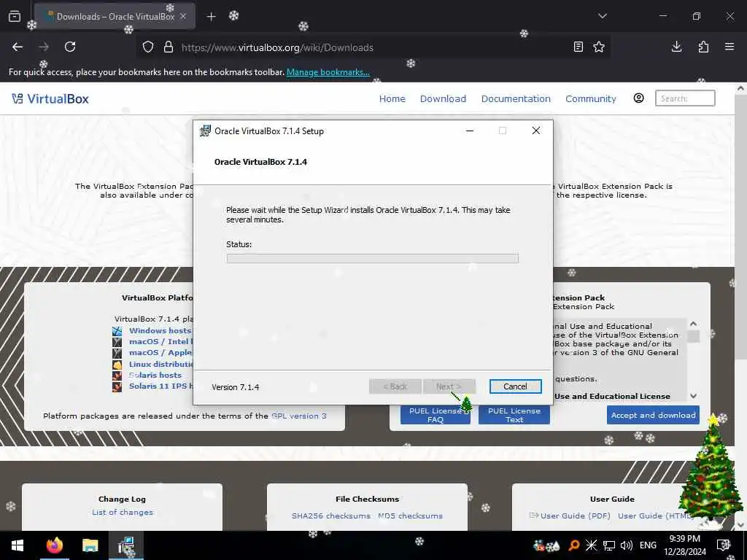Open the Firefox hamburger application menu
Viewport: 747px width, 560px height.
[729, 47]
